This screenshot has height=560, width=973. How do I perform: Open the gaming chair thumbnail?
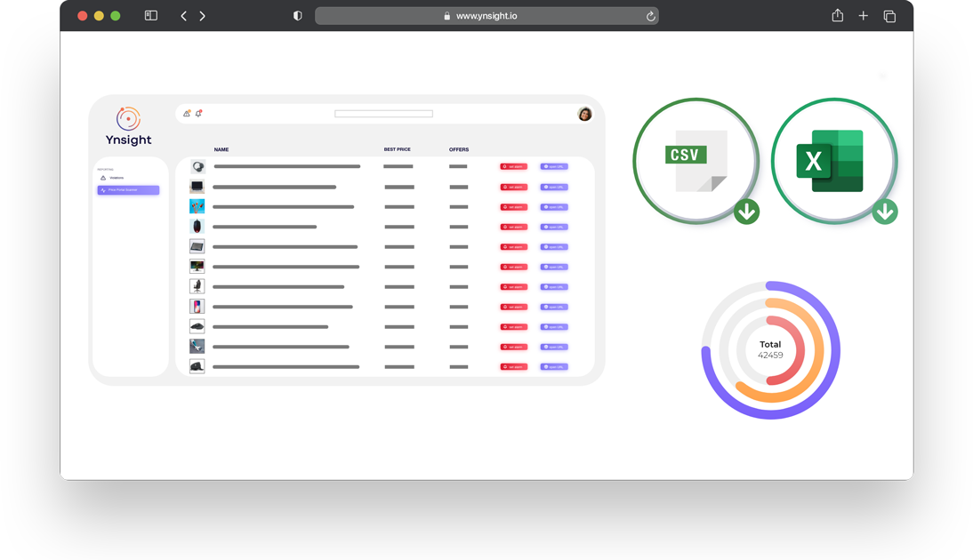(x=197, y=286)
